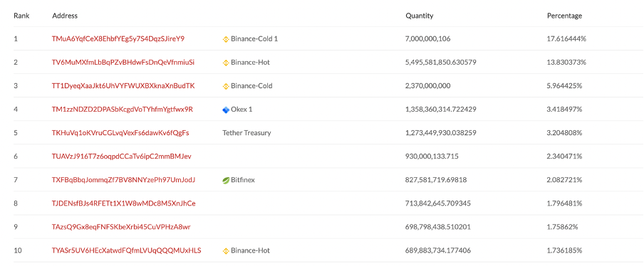The width and height of the screenshot is (644, 266).
Task: Open address TMuA6YqfCeX8EhbfYEg5y7S4DqzSJireY9
Action: (x=118, y=39)
